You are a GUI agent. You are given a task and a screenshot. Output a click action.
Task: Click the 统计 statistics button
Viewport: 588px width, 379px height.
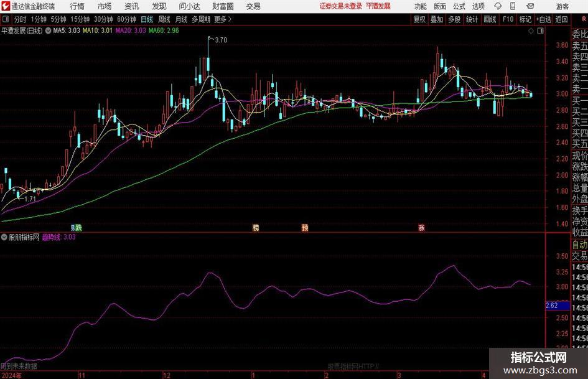(x=472, y=19)
